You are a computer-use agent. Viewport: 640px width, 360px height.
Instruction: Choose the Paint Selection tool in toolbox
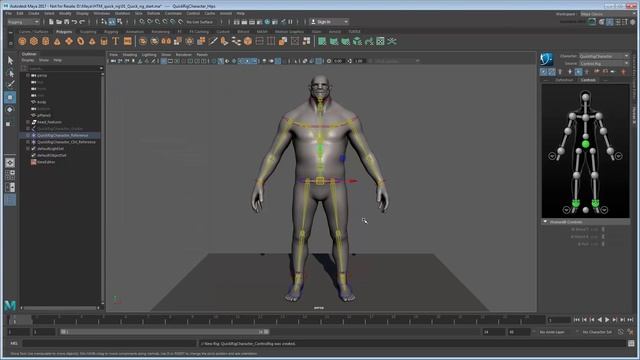10,84
